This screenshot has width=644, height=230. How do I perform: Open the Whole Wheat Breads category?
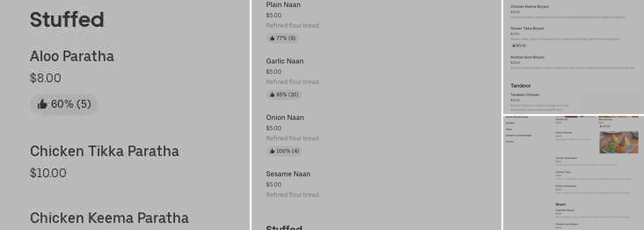517,117
